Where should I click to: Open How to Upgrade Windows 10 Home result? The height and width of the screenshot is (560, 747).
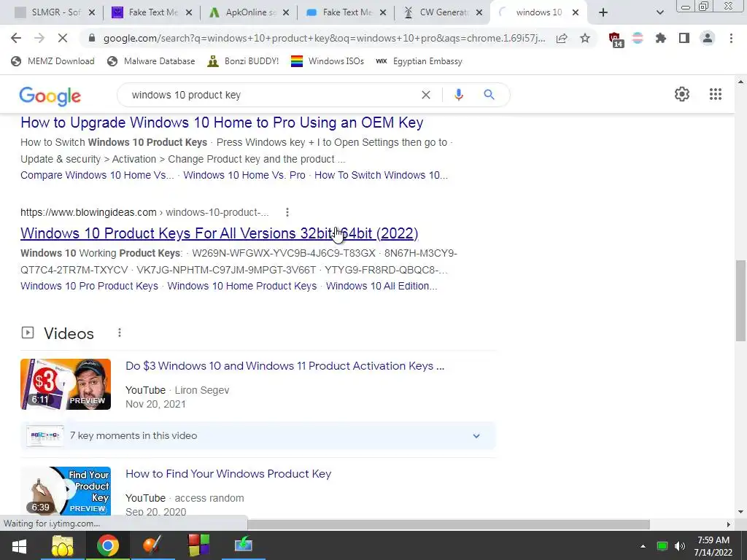[222, 122]
